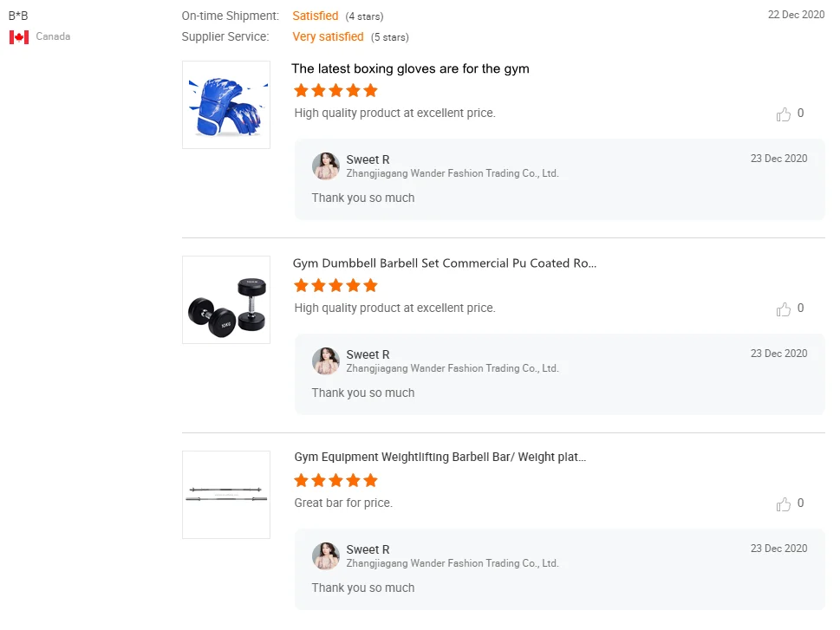
Task: Click the reviewer name B*B
Action: coord(18,16)
